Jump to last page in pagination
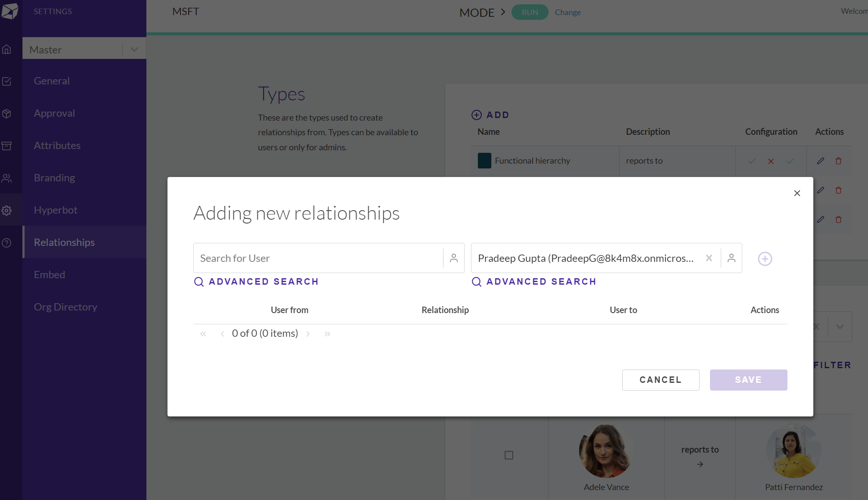The width and height of the screenshot is (868, 500). tap(327, 334)
